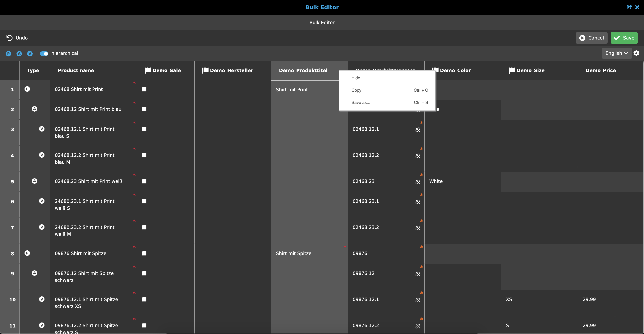Check Demo_Sale box for 09876 Shirt mit Spitze
This screenshot has height=334, width=644.
(x=144, y=253)
